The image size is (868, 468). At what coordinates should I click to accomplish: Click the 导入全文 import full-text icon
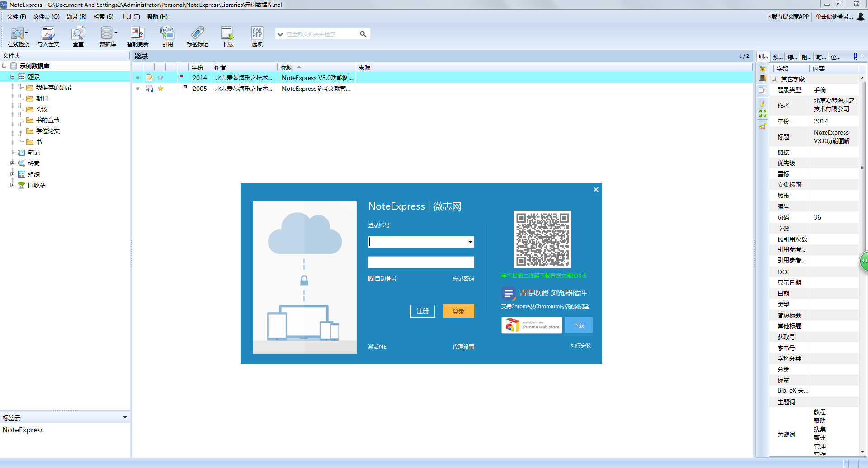pyautogui.click(x=48, y=35)
